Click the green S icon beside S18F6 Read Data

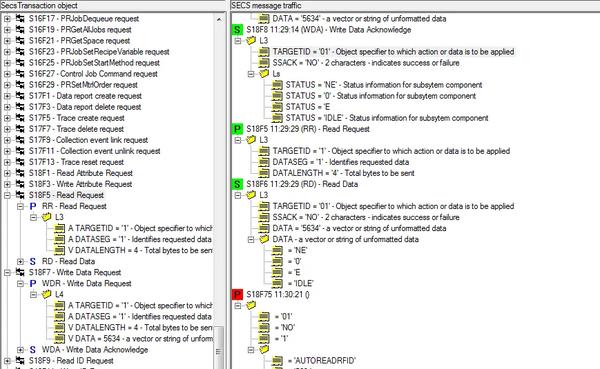click(x=237, y=184)
